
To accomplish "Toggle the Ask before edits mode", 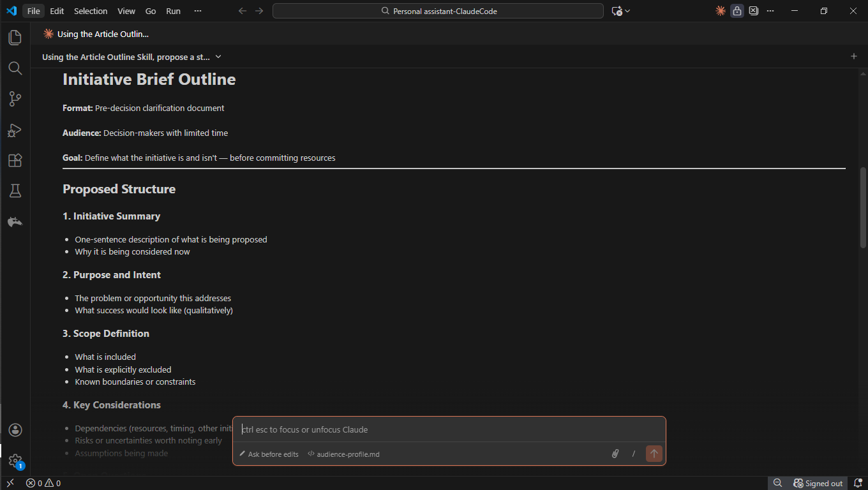I will point(269,454).
